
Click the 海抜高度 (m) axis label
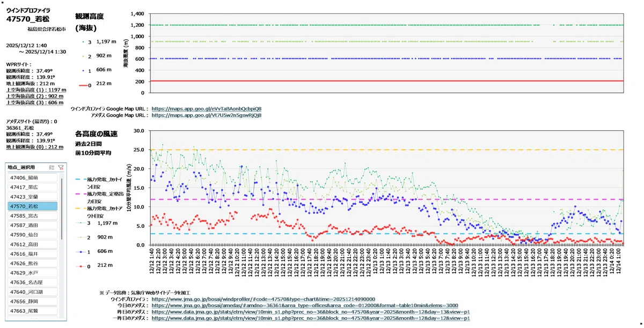[x=125, y=53]
